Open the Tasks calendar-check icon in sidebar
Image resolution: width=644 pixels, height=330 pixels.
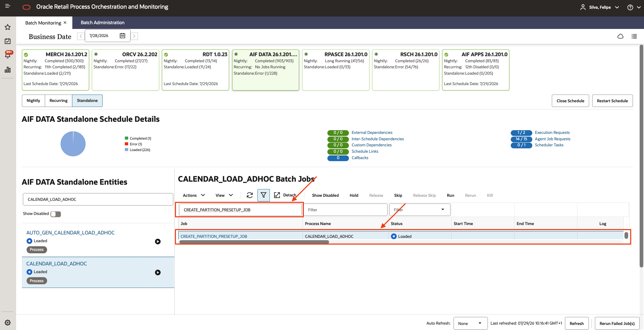coord(8,41)
